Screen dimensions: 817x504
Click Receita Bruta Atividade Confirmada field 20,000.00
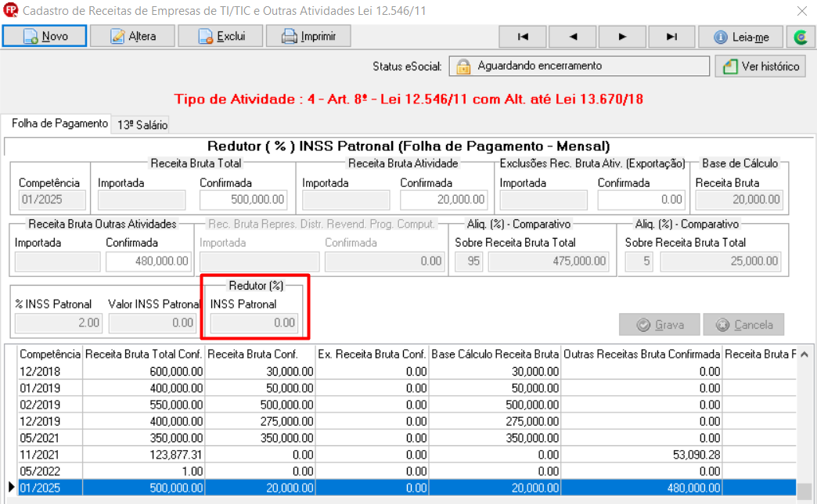[x=443, y=200]
